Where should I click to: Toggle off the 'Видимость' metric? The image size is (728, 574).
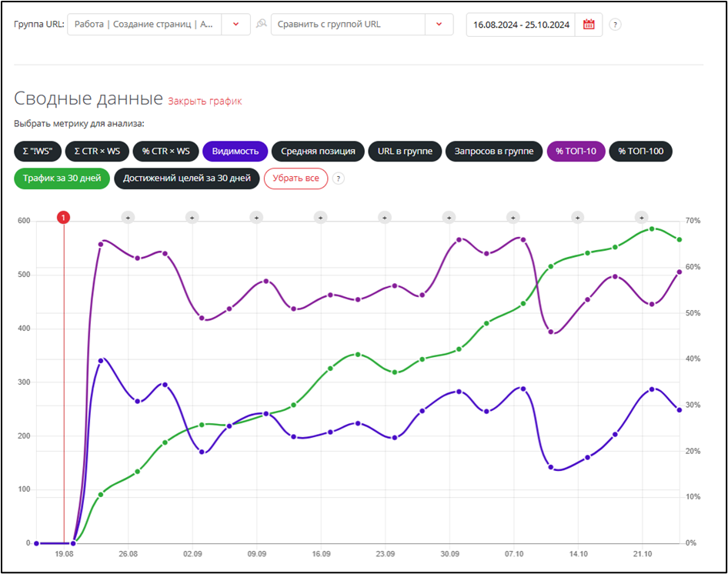point(235,152)
